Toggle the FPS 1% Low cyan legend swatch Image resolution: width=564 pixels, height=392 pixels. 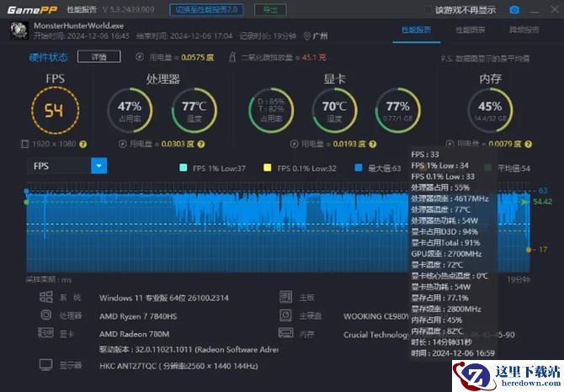point(183,167)
